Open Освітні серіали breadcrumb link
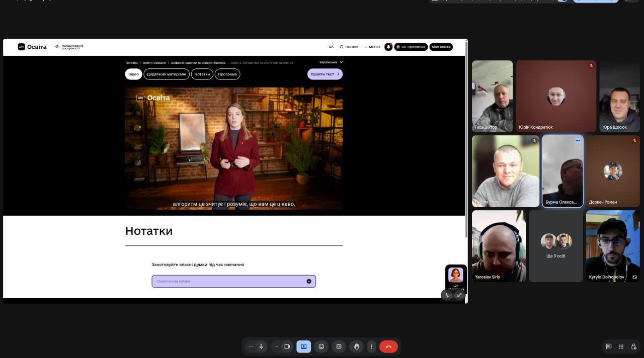 pos(154,63)
